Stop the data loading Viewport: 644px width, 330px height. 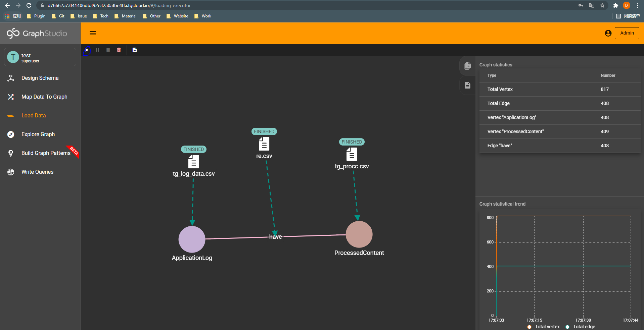tap(108, 50)
